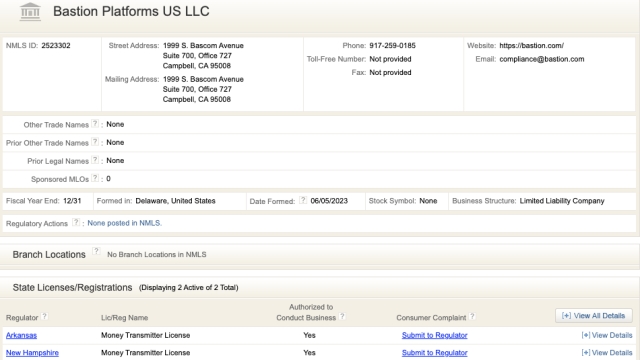Screen dimensions: 640x360
Task: Click the institution building icon beside company name
Action: (30, 11)
